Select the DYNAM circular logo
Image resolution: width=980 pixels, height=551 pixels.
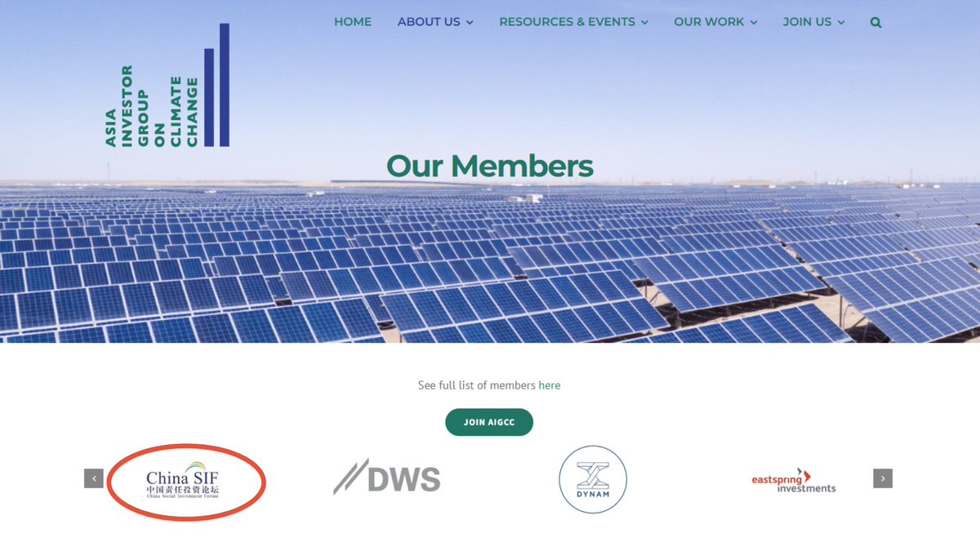pyautogui.click(x=593, y=479)
